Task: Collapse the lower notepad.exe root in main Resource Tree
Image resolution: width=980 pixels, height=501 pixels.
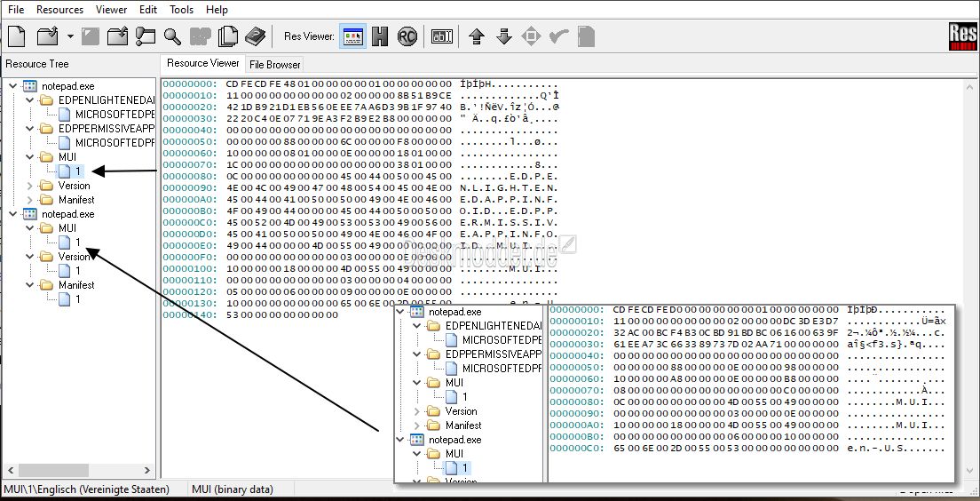Action: pos(14,214)
